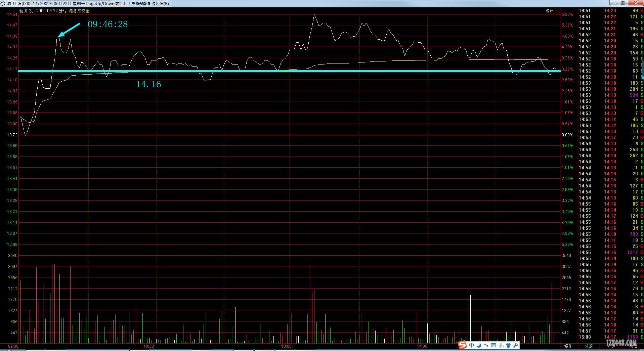Switch to the 数值 tab
The height and width of the screenshot is (351, 644).
point(633,346)
